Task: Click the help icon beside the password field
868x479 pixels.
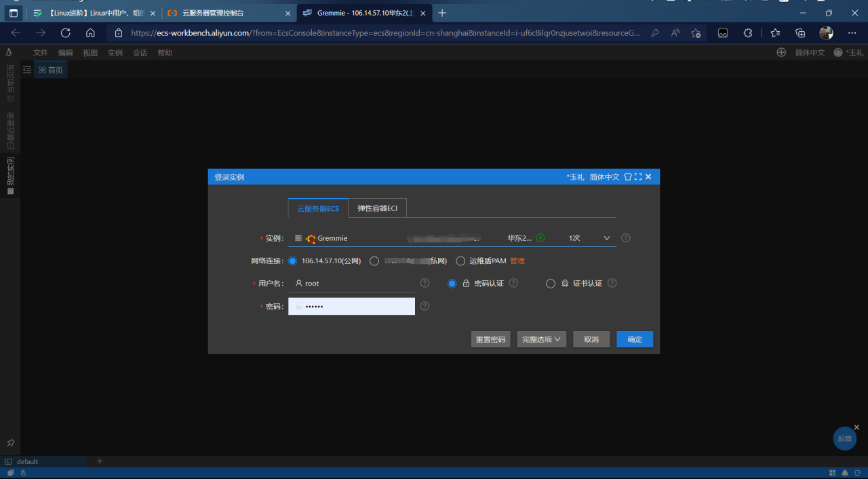Action: [425, 306]
